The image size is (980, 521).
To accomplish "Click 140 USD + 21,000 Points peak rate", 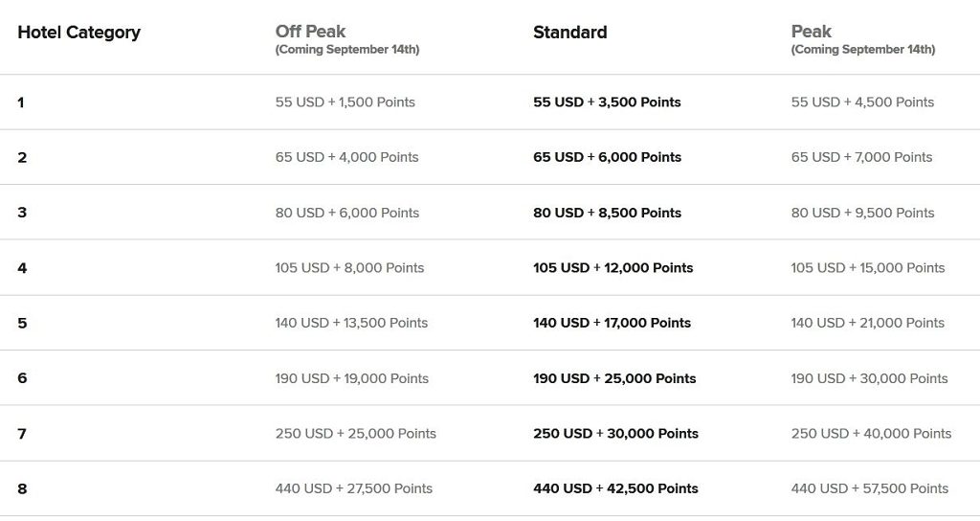I will pyautogui.click(x=867, y=324).
